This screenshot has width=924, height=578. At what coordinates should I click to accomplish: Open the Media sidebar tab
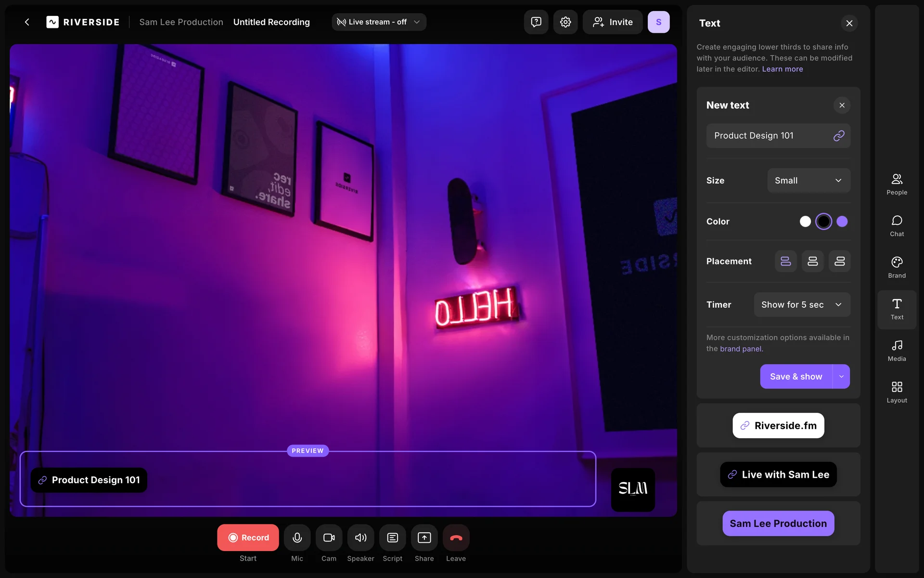pyautogui.click(x=897, y=350)
